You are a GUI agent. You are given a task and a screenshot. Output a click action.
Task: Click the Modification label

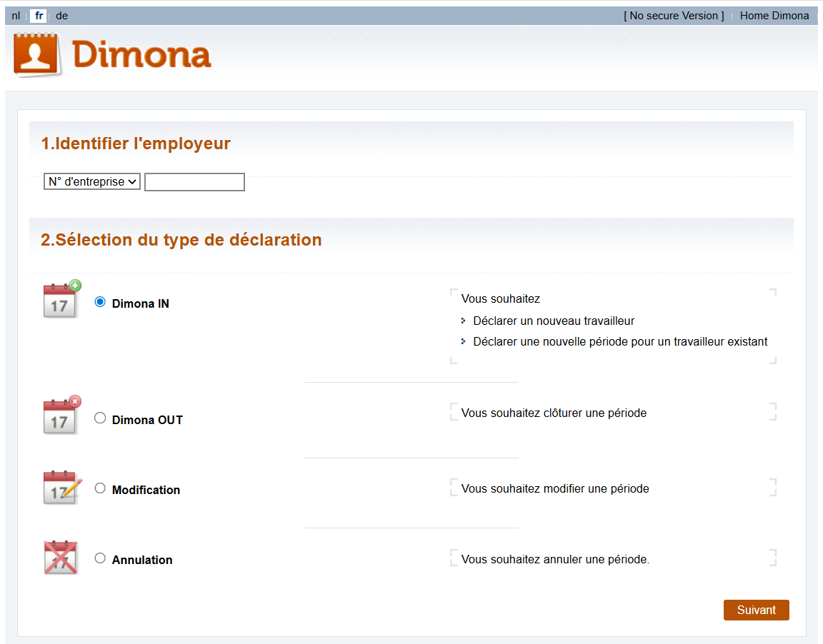point(146,490)
